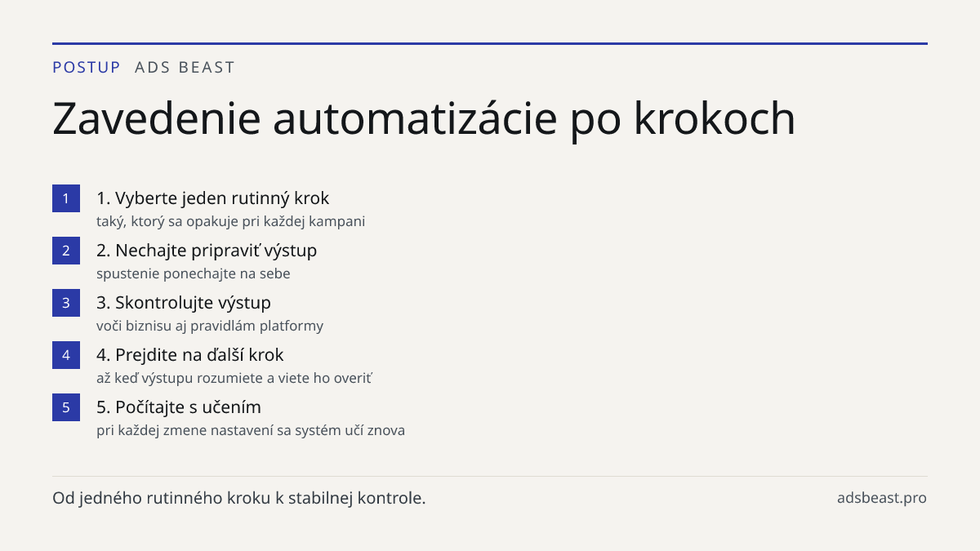
Task: Click subtext 'voči biznisu aj pravidlám platformy'
Action: (210, 326)
